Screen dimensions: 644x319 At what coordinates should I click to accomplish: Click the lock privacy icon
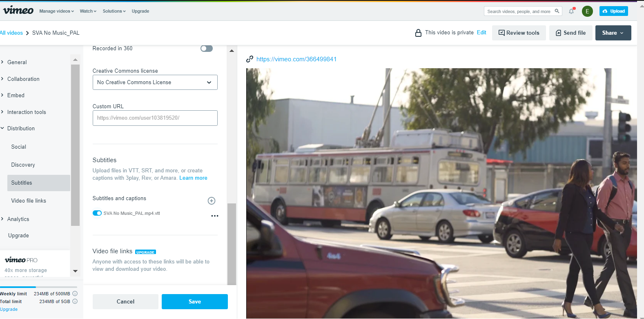(x=418, y=33)
